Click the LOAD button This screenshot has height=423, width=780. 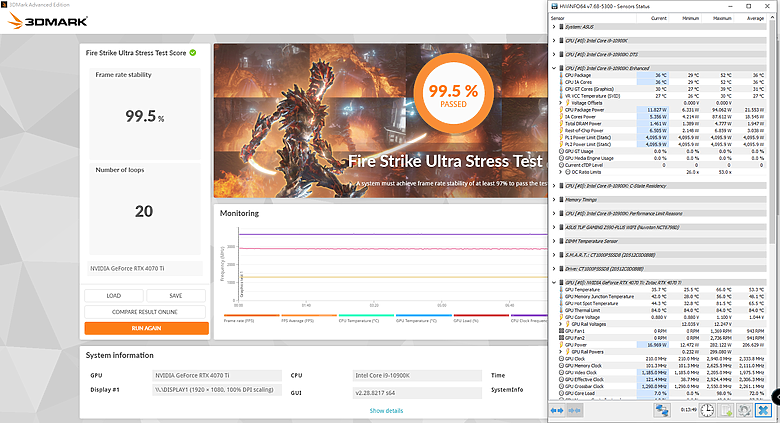(x=114, y=296)
